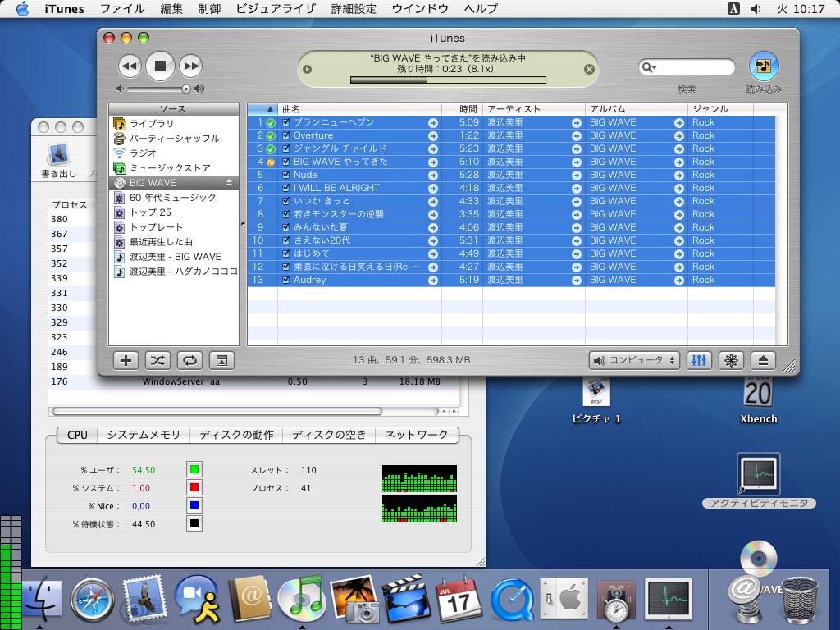Click the 書き出し export icon in Activity Monitor
Image resolution: width=840 pixels, height=630 pixels.
[x=58, y=160]
